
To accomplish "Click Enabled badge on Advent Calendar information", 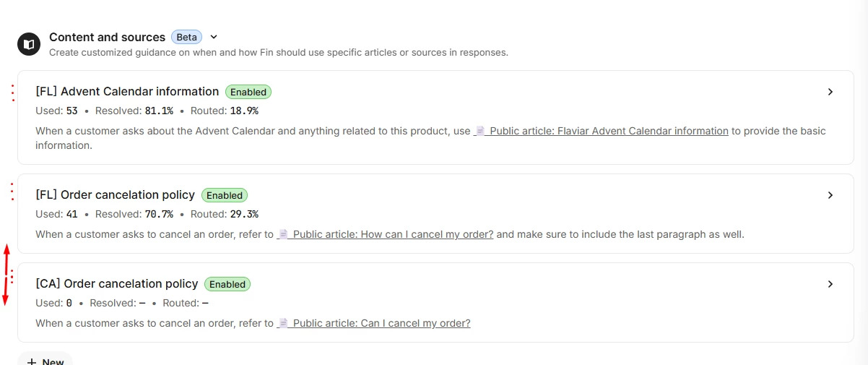I will click(248, 92).
